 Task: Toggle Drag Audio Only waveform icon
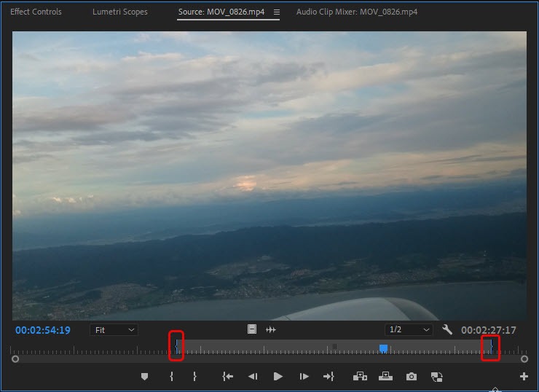point(271,330)
